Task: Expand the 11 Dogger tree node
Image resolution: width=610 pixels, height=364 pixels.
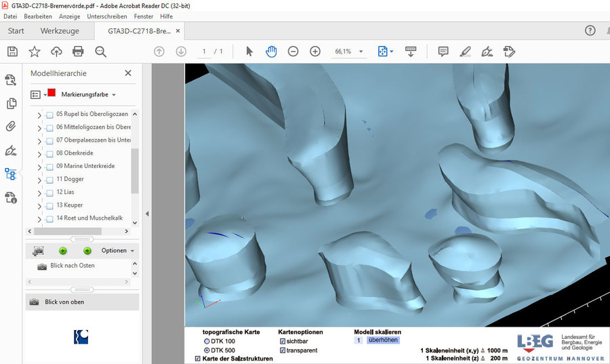Action: click(39, 180)
